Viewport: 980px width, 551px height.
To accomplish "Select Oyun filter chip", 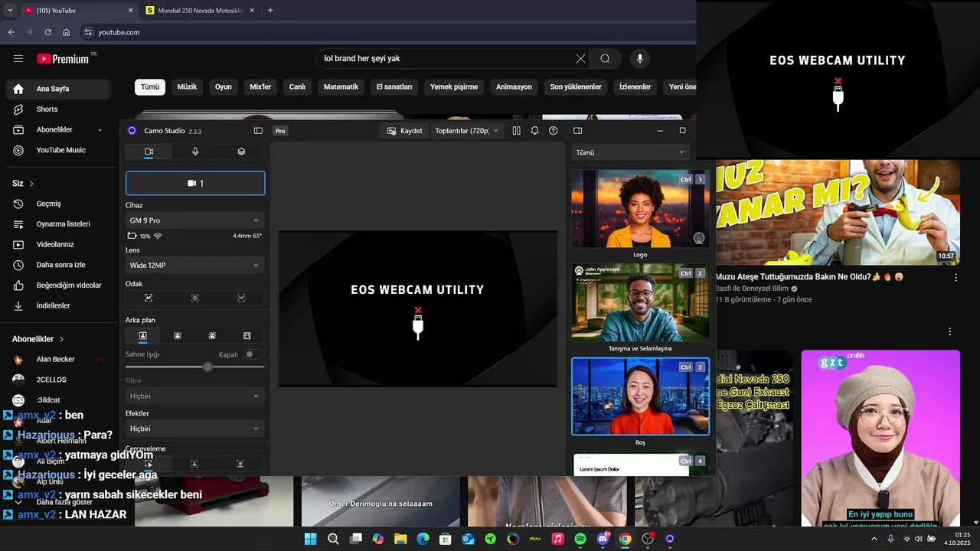I will point(223,87).
